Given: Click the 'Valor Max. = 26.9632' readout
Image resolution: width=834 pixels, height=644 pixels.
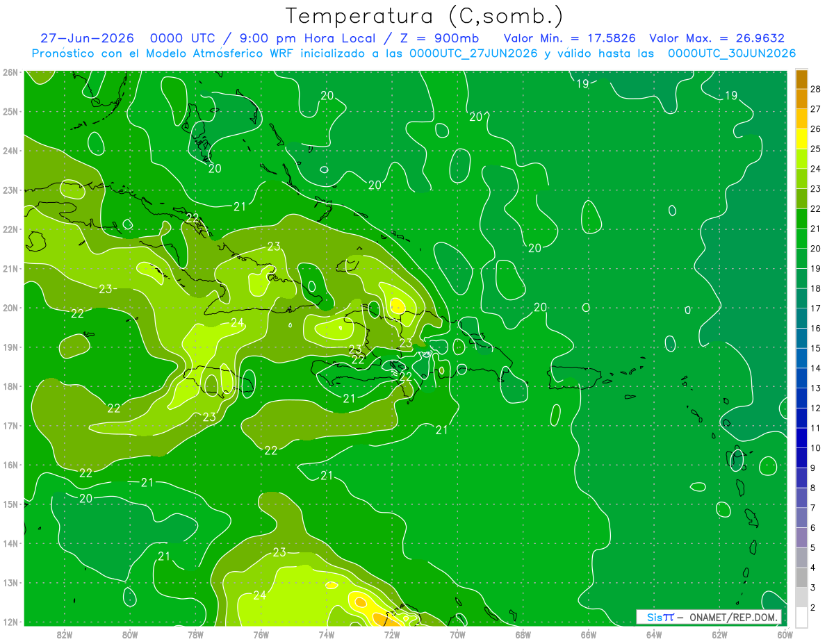Looking at the screenshot, I should tap(717, 38).
